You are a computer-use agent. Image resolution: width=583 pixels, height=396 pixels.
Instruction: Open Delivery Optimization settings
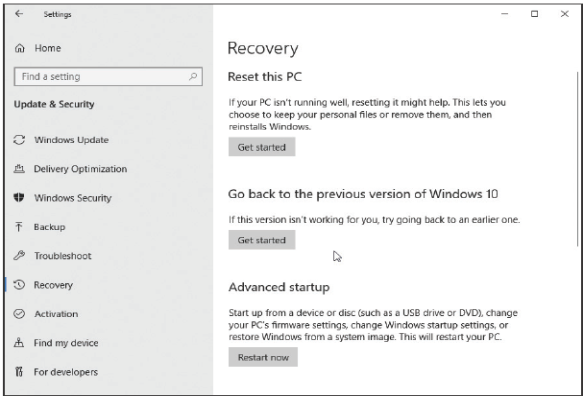pos(80,169)
